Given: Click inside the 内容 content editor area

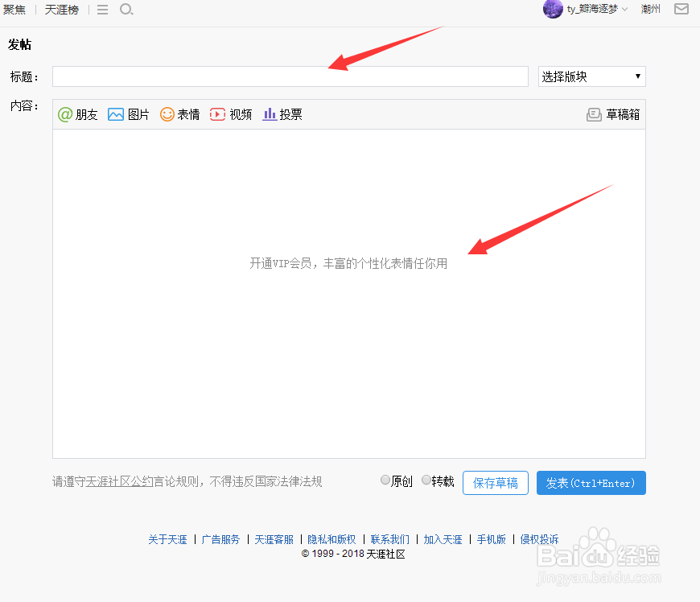Looking at the screenshot, I should click(x=349, y=294).
